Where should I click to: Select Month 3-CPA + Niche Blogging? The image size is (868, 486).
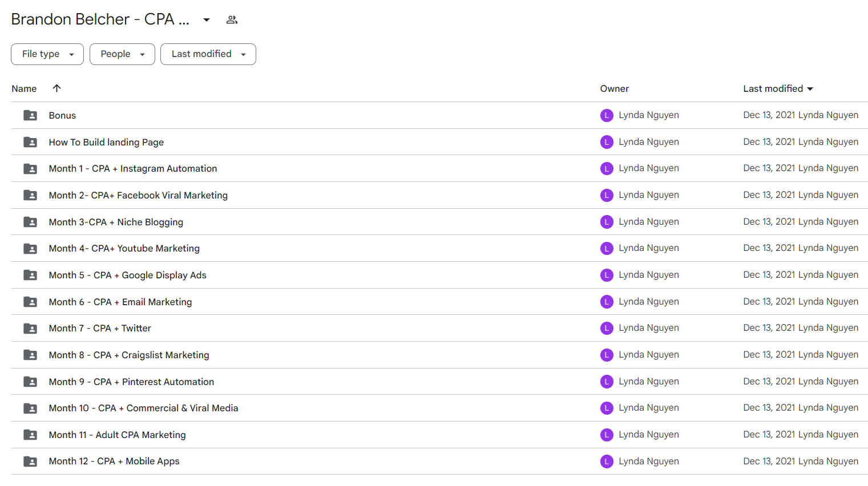(x=116, y=222)
